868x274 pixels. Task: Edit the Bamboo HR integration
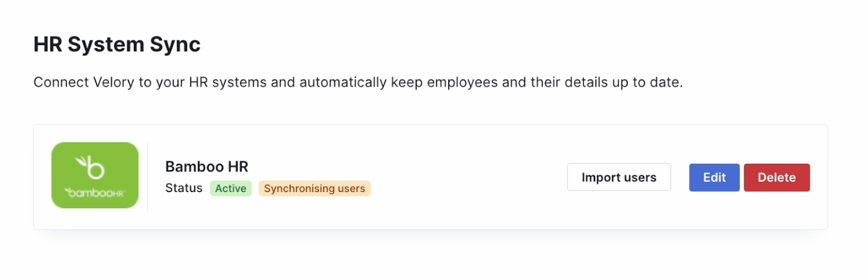click(x=714, y=177)
